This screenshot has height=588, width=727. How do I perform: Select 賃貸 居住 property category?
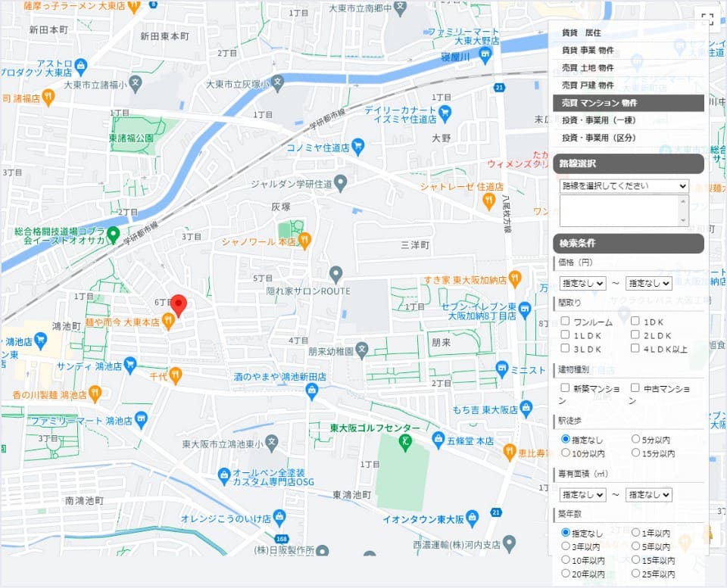629,33
